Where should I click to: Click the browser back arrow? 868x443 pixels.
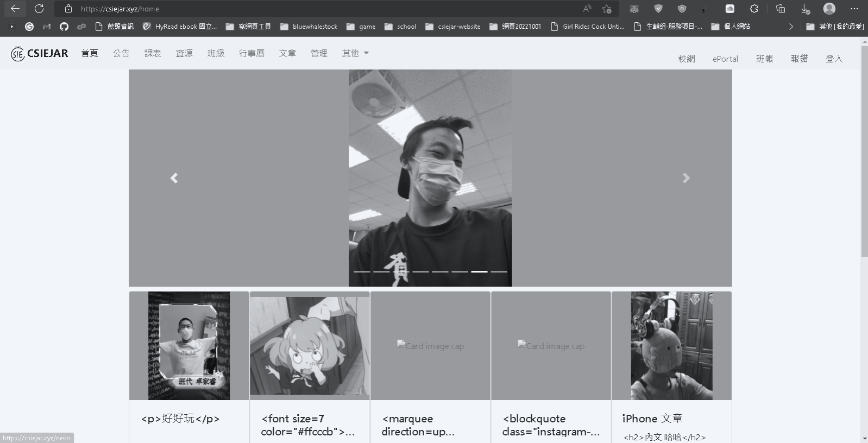(x=15, y=9)
